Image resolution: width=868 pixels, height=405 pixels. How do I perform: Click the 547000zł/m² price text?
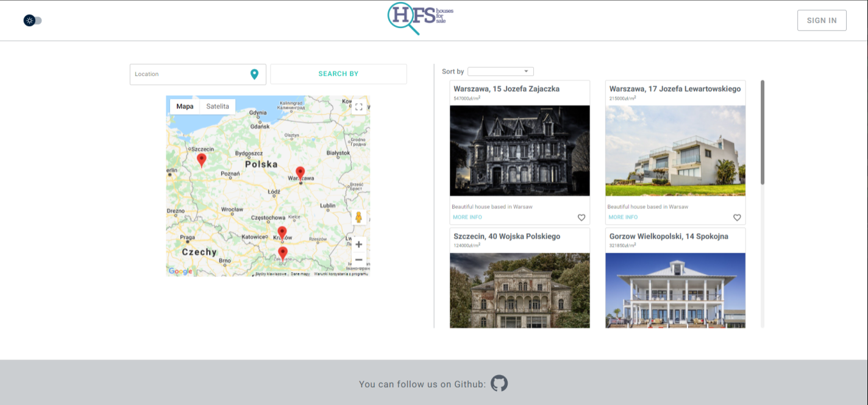[467, 98]
